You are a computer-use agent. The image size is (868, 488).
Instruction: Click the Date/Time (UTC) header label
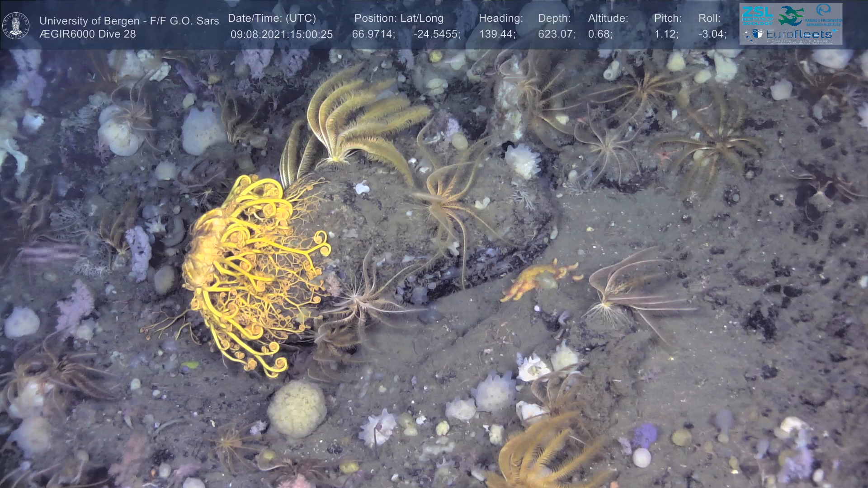(272, 18)
